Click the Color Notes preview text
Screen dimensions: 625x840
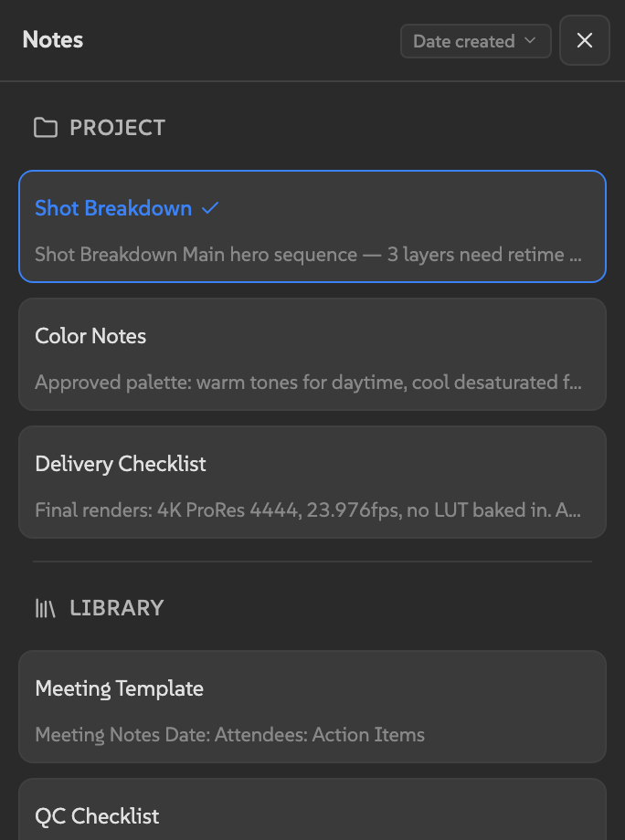[x=306, y=382]
